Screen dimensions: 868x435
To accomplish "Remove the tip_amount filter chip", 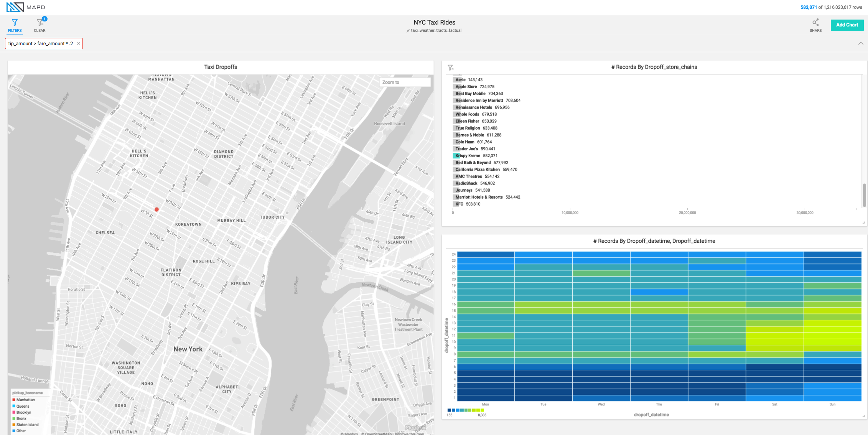I will coord(78,43).
